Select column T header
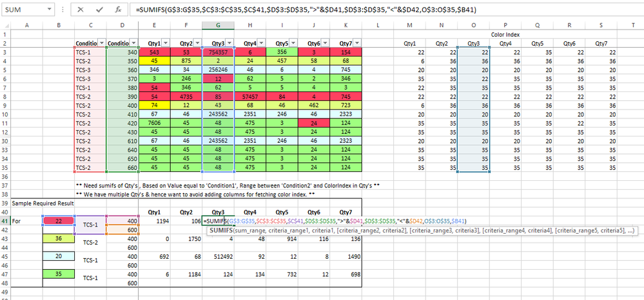The height and width of the screenshot is (300, 644). 633,26
